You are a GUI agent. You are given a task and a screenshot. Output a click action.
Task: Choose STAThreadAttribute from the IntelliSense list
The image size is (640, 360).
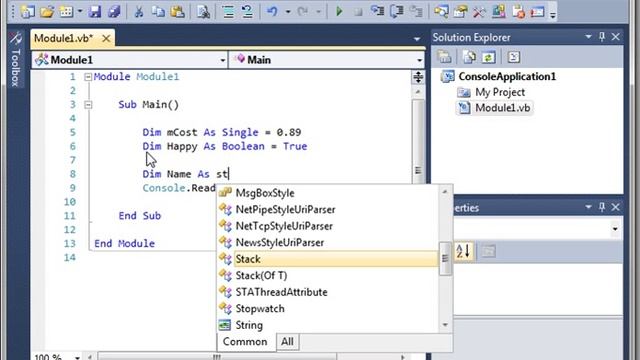pyautogui.click(x=328, y=292)
